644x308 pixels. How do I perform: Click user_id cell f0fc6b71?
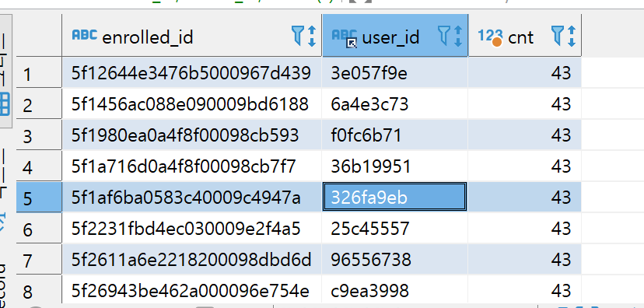tap(394, 135)
